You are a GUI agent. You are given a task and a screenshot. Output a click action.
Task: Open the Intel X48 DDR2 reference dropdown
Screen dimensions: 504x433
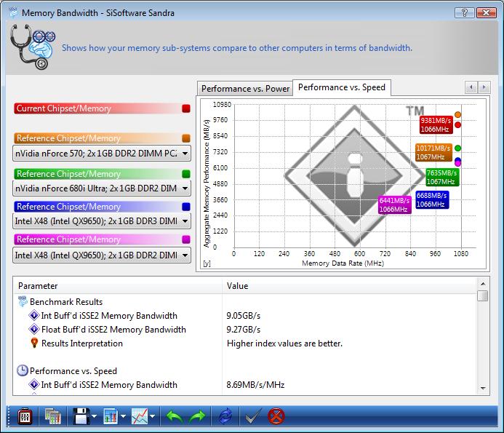click(x=102, y=255)
